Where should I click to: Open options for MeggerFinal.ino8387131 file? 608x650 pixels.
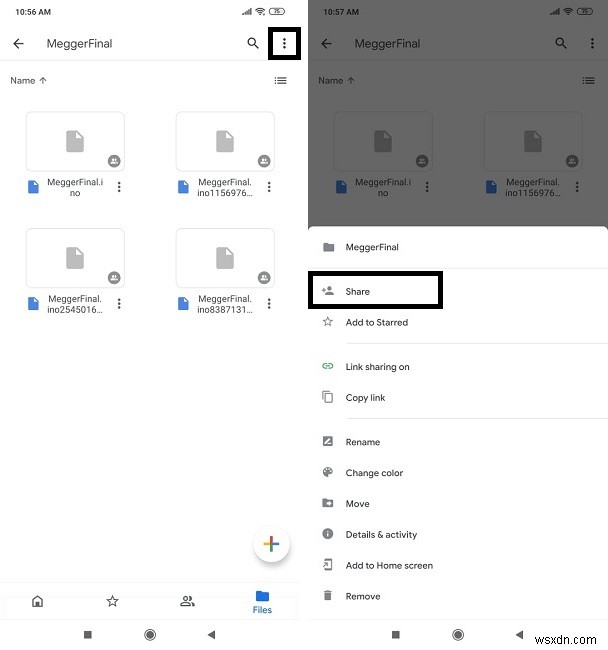click(269, 304)
